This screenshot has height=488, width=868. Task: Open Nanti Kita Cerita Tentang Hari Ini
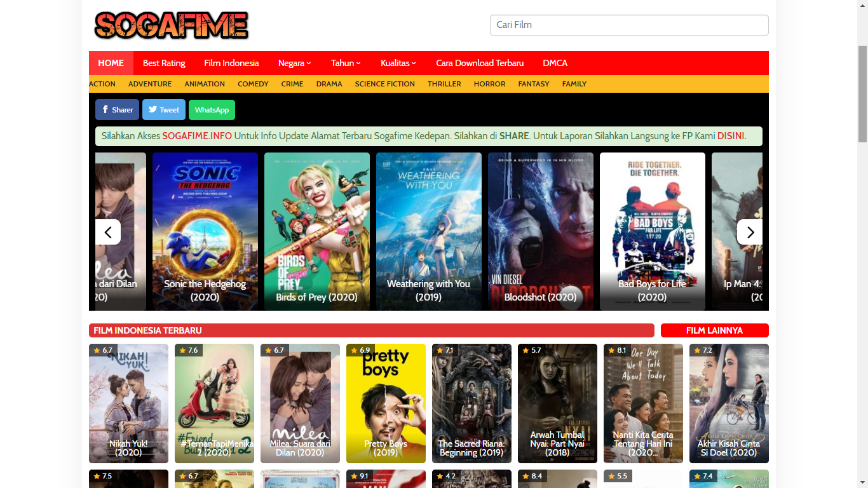pyautogui.click(x=643, y=403)
